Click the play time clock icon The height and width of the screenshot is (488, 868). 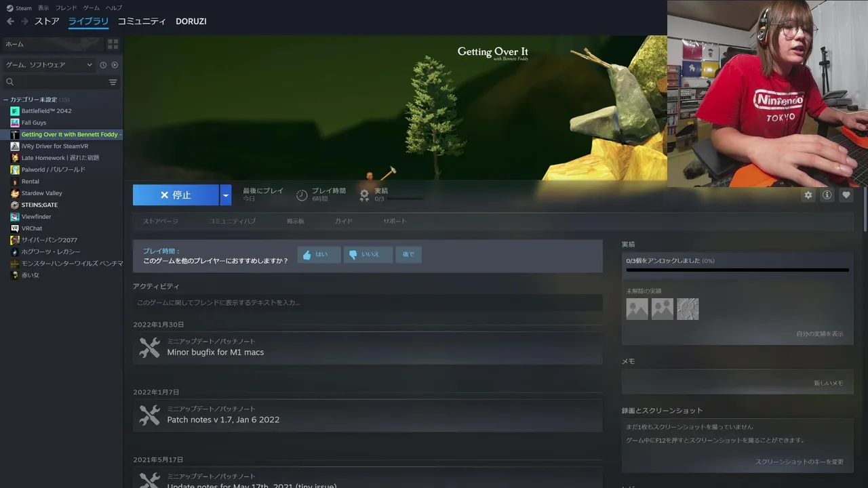[302, 195]
